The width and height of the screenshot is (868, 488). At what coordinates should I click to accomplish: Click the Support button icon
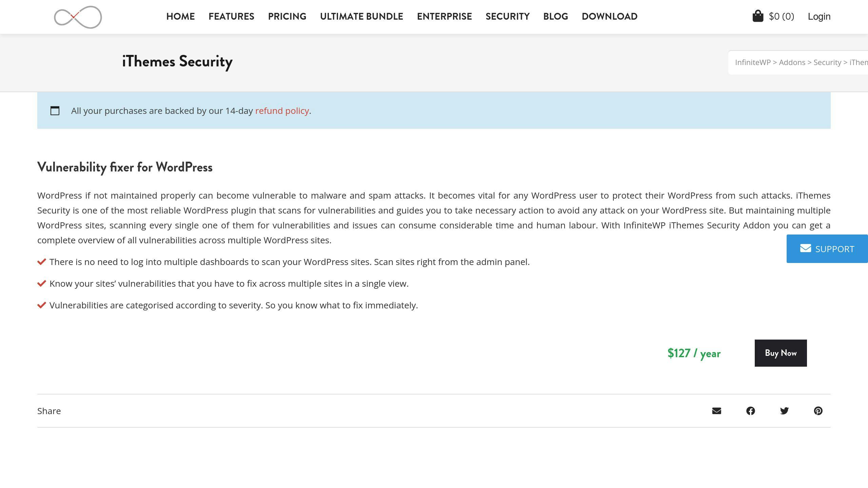pyautogui.click(x=805, y=248)
